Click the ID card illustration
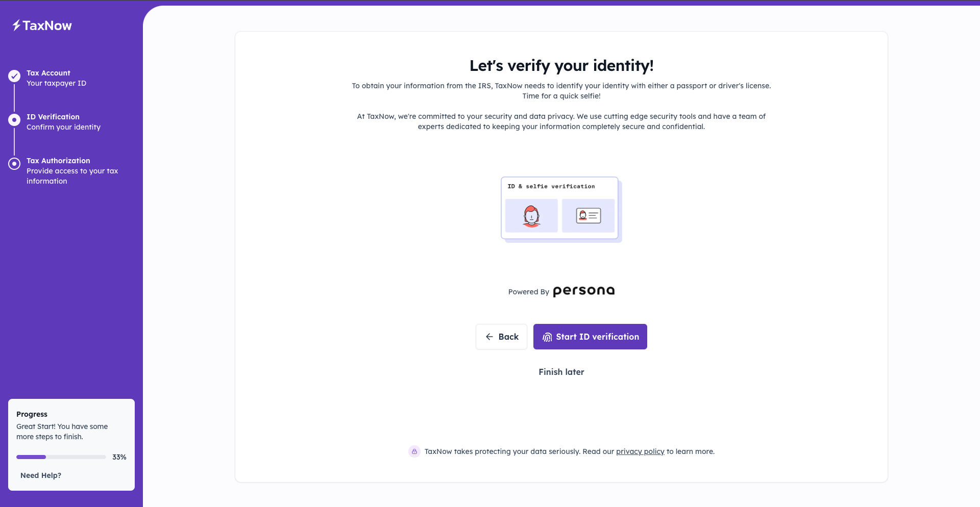980x507 pixels. coord(588,216)
